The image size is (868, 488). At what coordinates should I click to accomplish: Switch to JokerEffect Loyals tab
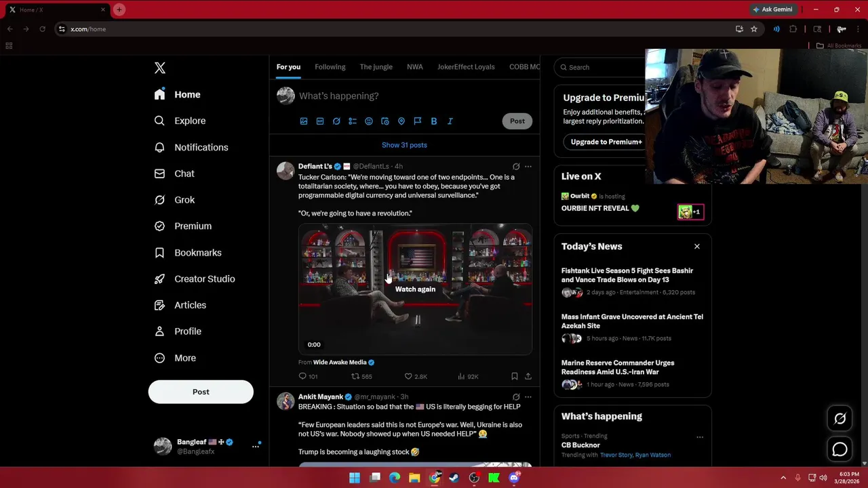(x=466, y=67)
